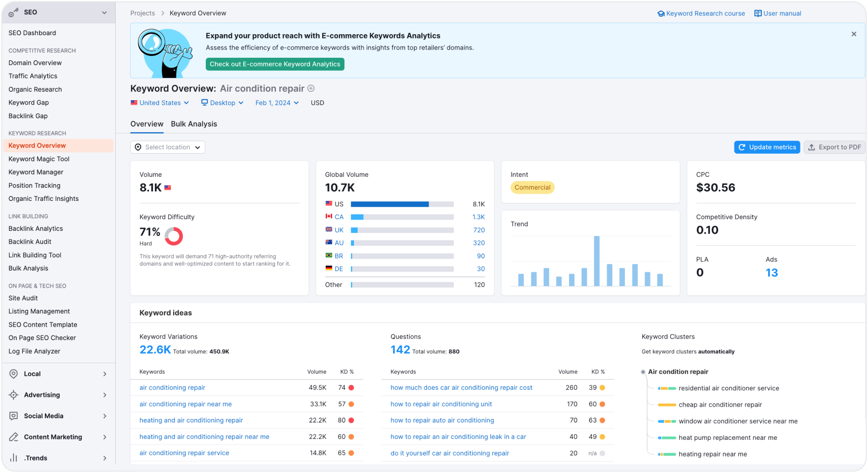
Task: Open the Feb 1, 2024 date selector
Action: point(276,103)
